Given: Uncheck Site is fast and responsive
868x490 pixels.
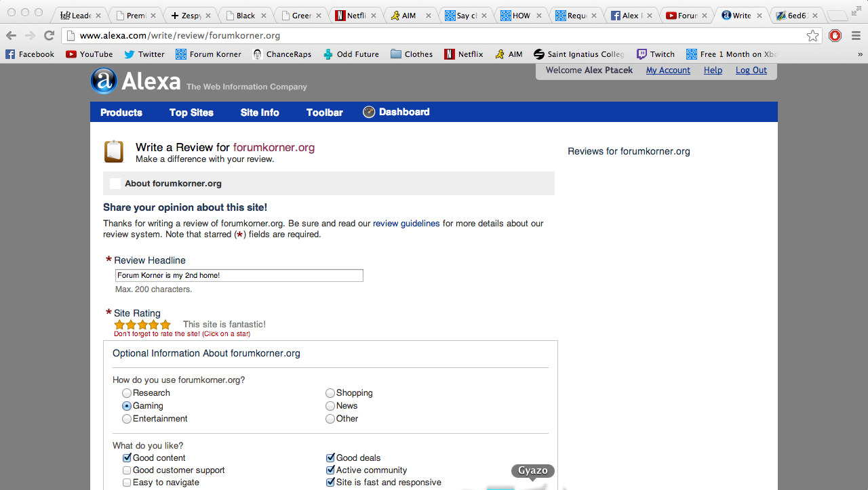Looking at the screenshot, I should coord(331,483).
